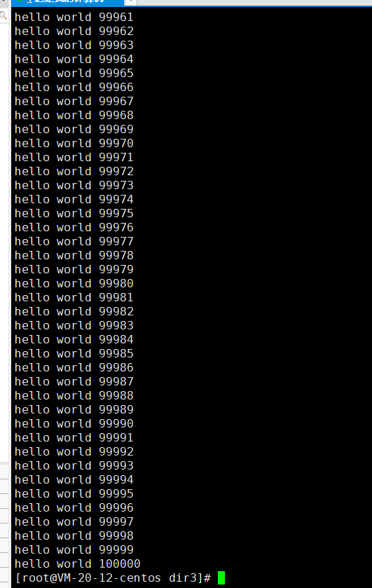The width and height of the screenshot is (372, 588).
Task: Click the magnifier search icon in sidebar
Action: point(3,15)
